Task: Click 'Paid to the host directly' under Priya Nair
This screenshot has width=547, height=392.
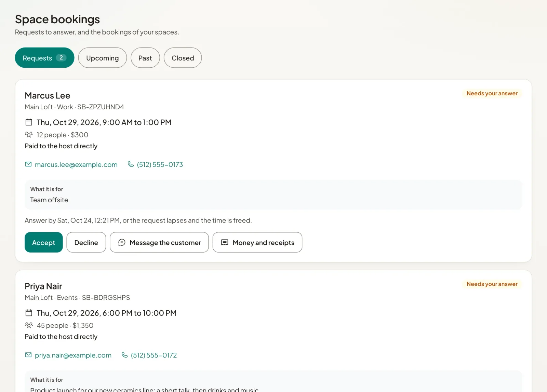Action: 61,337
